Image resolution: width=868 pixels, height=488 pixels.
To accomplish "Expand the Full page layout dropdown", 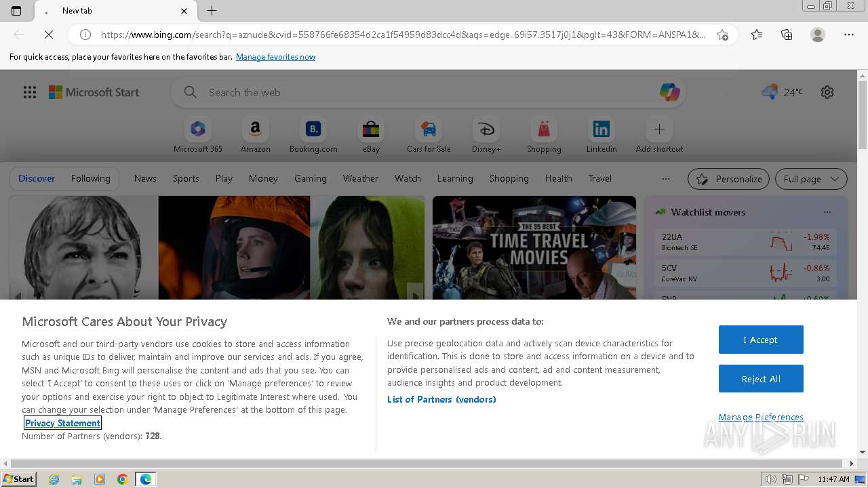I will click(811, 179).
